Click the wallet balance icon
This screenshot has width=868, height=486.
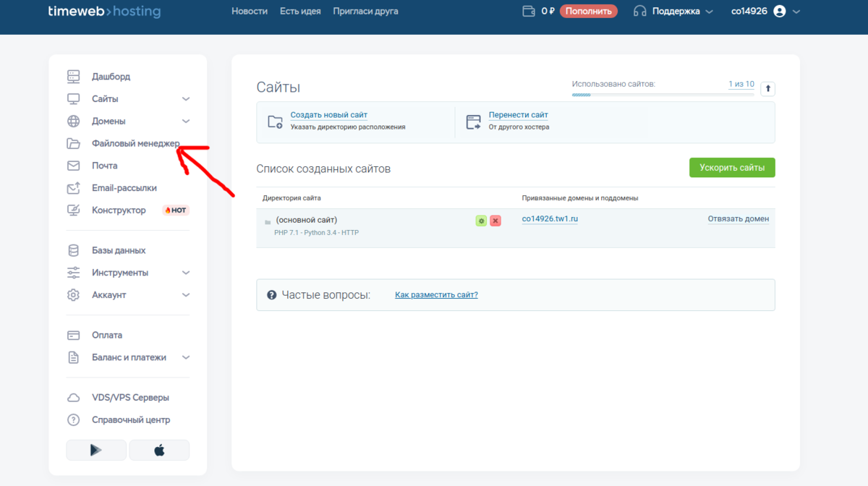point(529,11)
